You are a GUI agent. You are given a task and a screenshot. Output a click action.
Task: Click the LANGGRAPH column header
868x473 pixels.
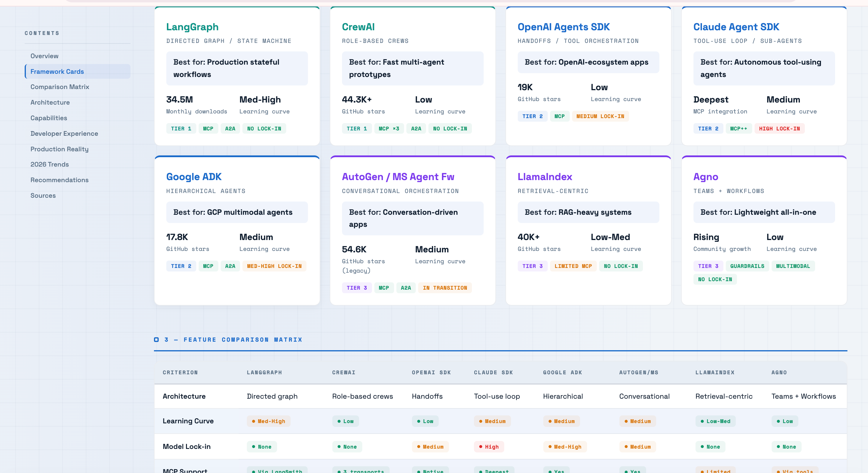[x=264, y=372]
